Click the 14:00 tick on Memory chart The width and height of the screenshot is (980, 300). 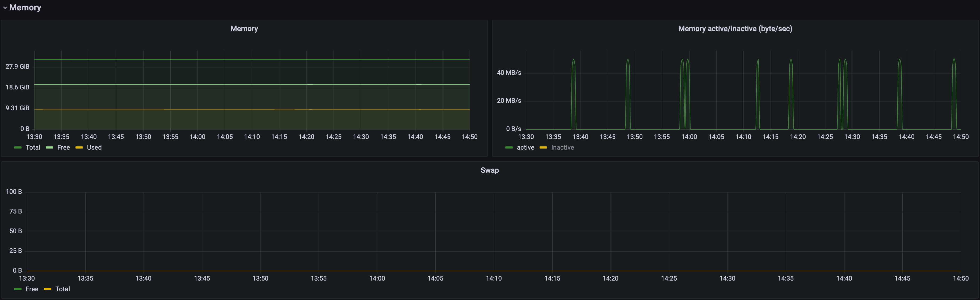click(197, 137)
